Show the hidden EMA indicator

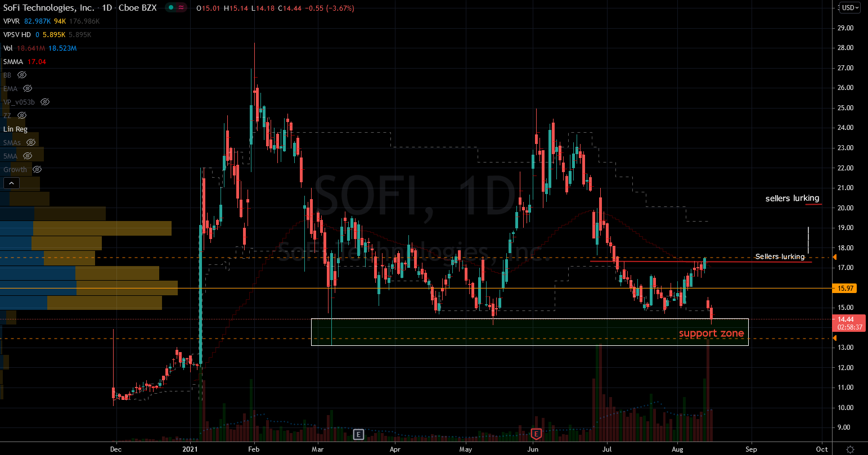coord(28,88)
